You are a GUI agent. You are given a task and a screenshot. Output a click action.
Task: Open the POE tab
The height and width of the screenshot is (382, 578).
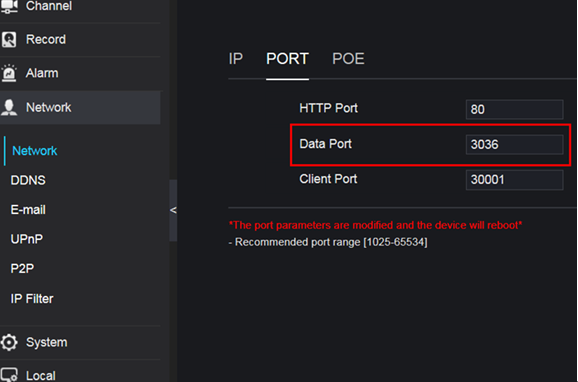[x=348, y=59]
